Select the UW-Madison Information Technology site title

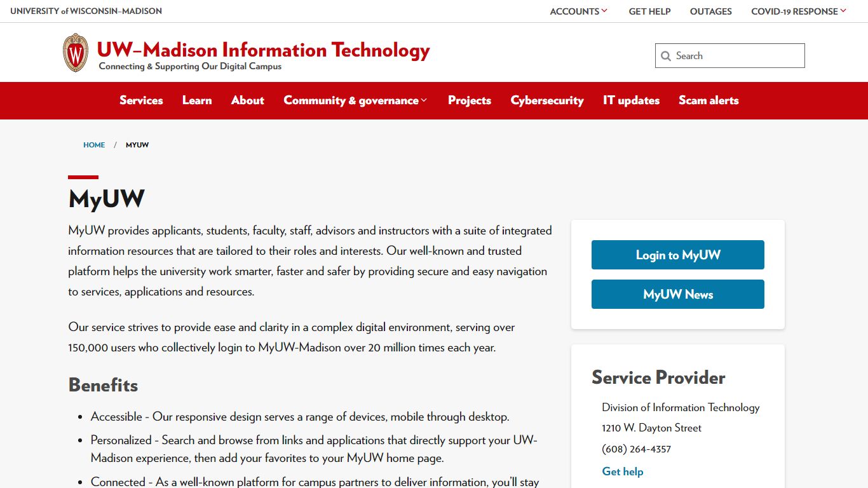pos(263,50)
